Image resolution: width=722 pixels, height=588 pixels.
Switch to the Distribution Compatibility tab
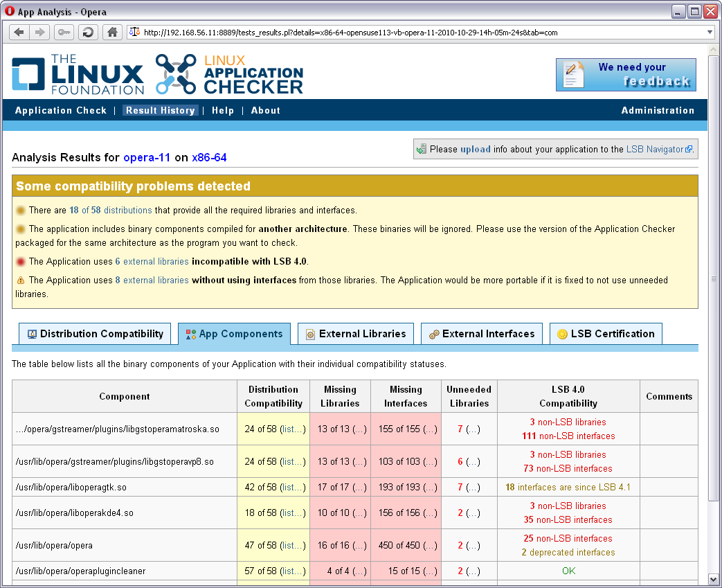pyautogui.click(x=95, y=334)
